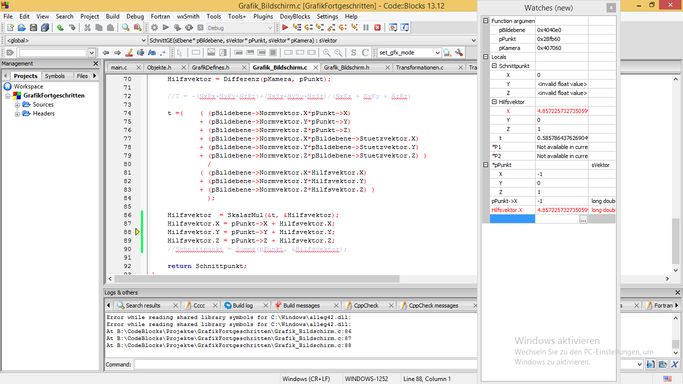
Task: Click the Find magnifier icon
Action: [x=125, y=28]
